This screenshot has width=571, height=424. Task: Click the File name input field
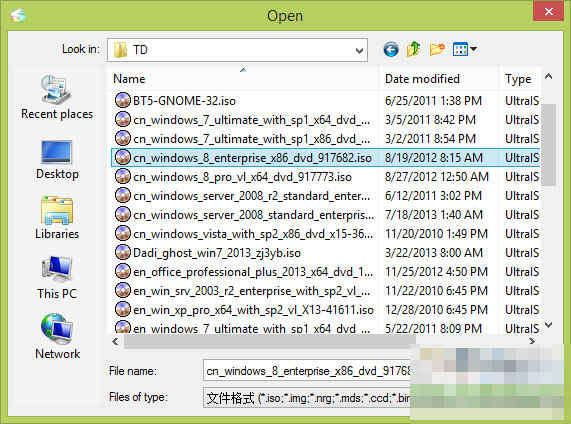pyautogui.click(x=307, y=371)
